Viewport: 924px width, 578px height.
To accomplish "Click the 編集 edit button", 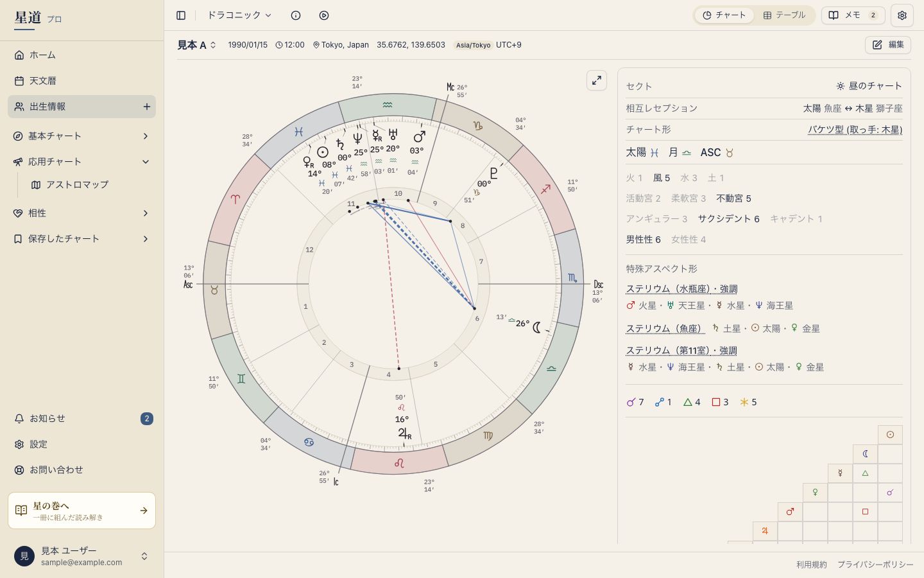I will (x=888, y=45).
